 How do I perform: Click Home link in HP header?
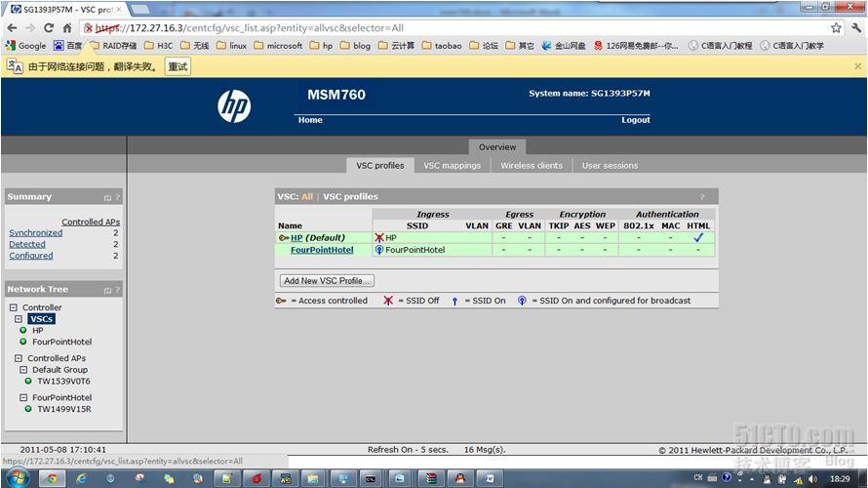(x=310, y=120)
